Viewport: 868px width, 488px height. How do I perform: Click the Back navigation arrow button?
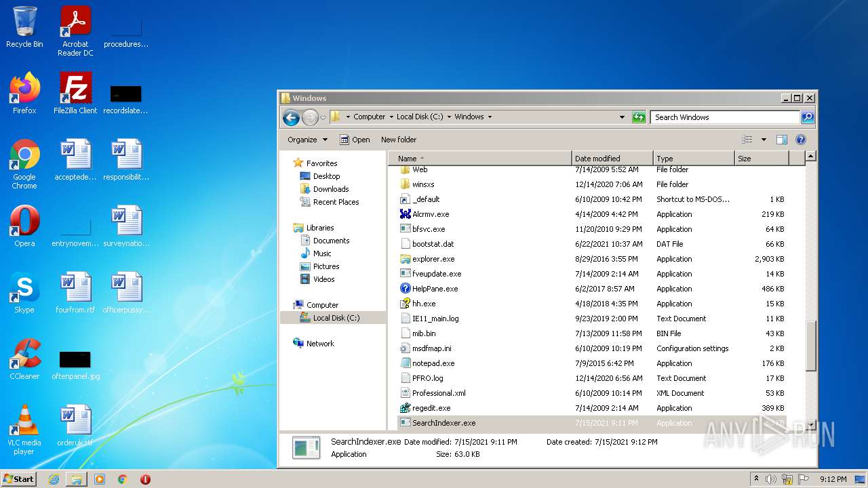click(291, 117)
